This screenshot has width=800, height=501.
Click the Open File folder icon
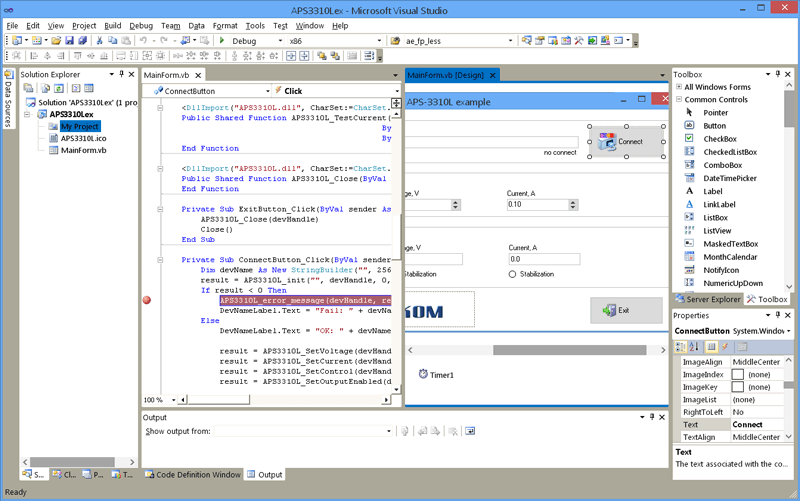coord(56,40)
